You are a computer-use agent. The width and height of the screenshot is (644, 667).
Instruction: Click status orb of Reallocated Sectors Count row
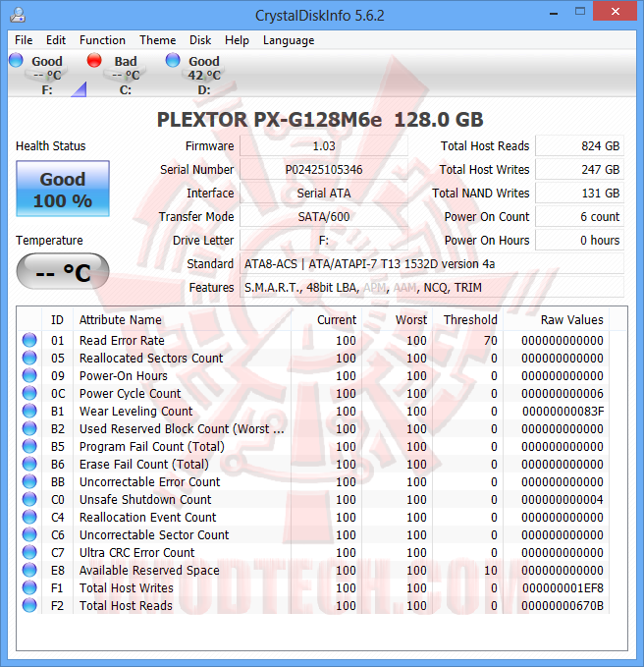pyautogui.click(x=29, y=359)
